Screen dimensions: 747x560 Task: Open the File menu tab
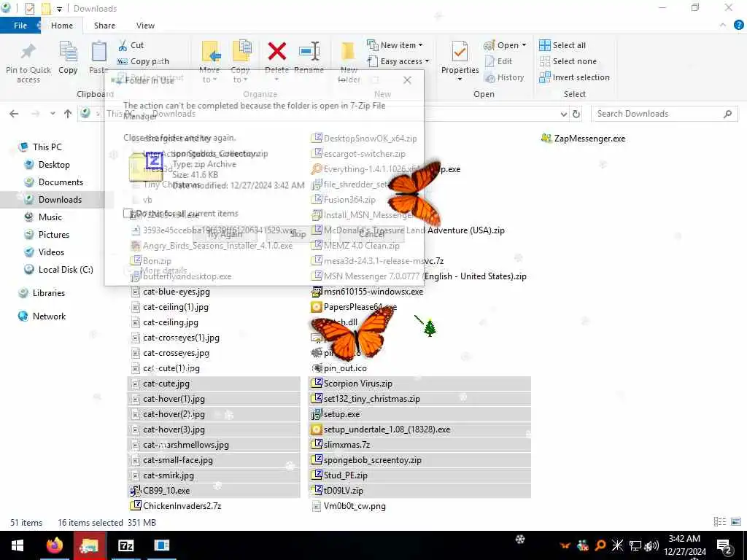[20, 26]
